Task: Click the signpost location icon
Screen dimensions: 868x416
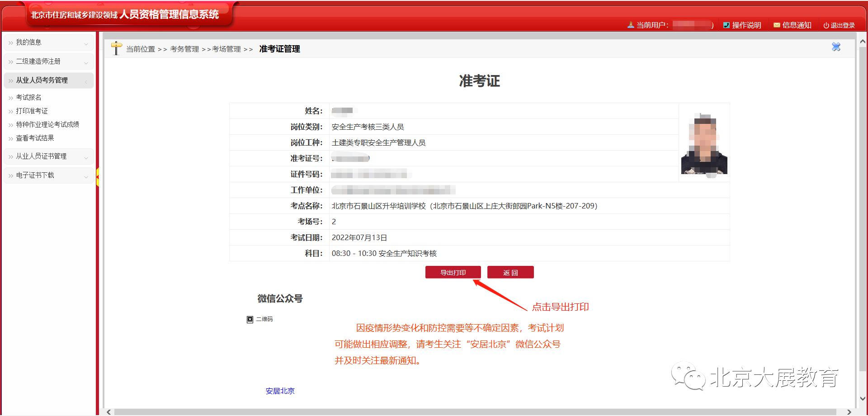Action: pyautogui.click(x=116, y=48)
